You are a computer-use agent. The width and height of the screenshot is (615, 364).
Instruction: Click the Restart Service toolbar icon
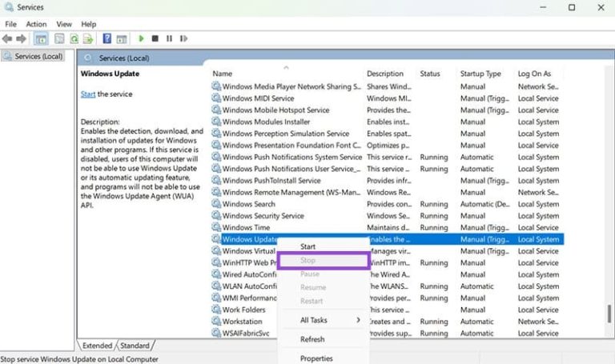coord(183,38)
